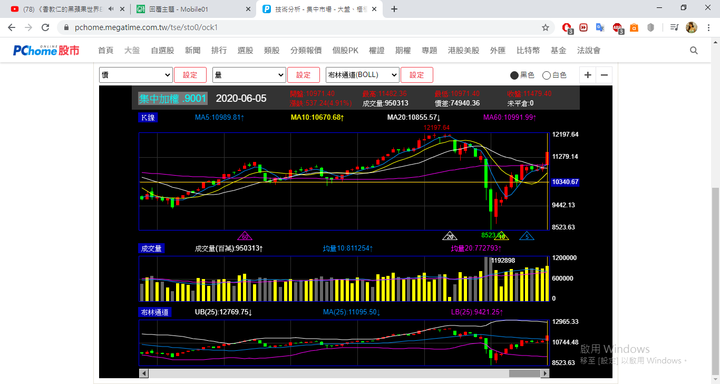Open 期權 navigation link
The width and height of the screenshot is (720, 384).
403,51
